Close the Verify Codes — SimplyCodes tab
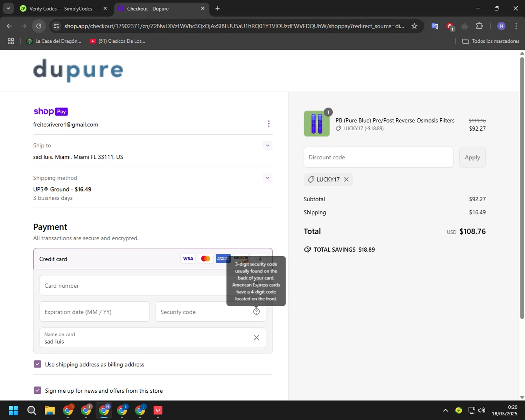This screenshot has height=420, width=525. coord(105,8)
